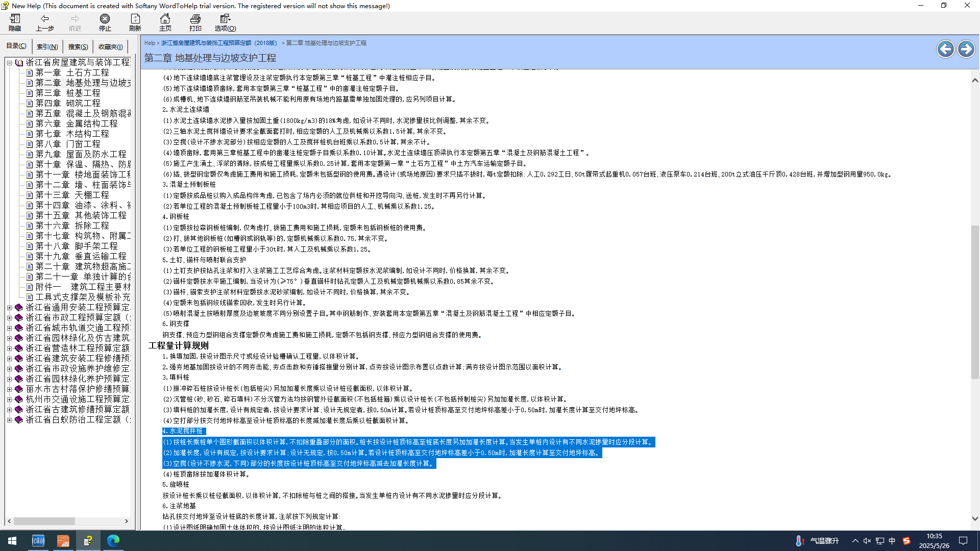
Task: Open 第十三章 天棚工程 topic
Action: (x=72, y=195)
